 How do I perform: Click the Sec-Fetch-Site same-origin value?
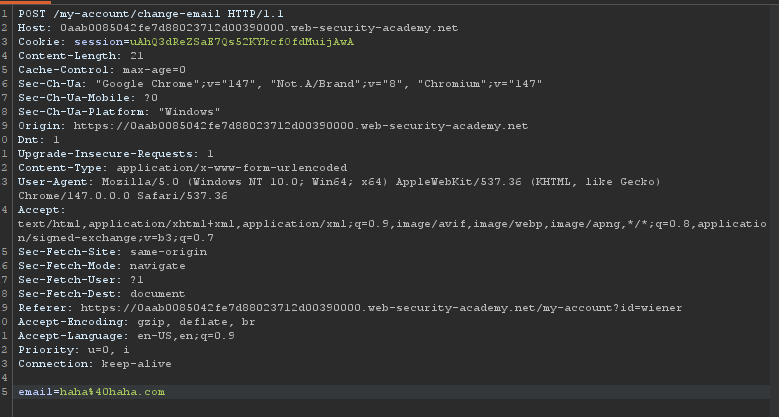coord(168,251)
